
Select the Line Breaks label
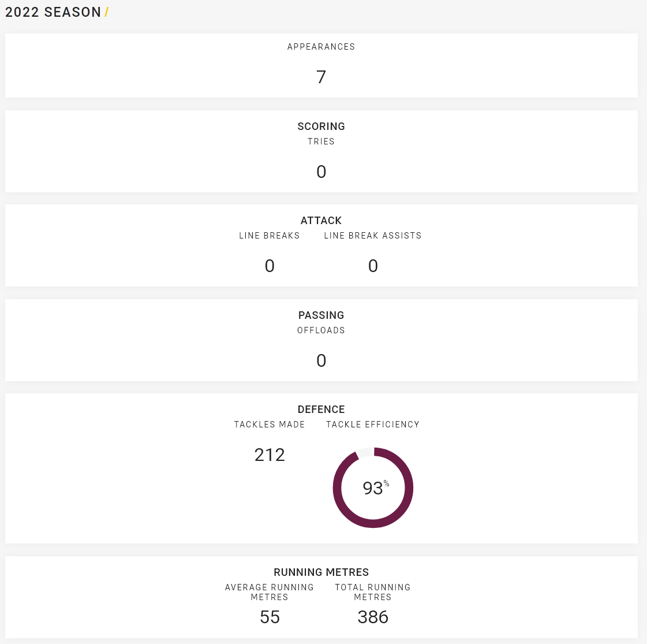coord(270,235)
